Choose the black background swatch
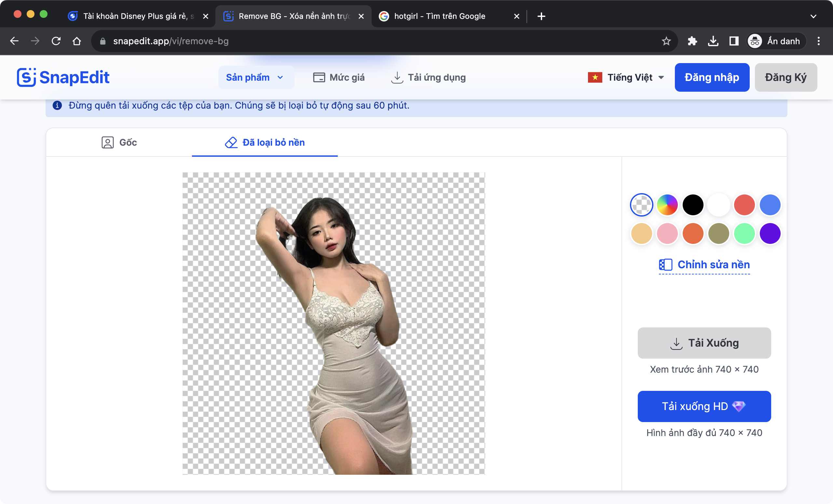 pos(693,205)
